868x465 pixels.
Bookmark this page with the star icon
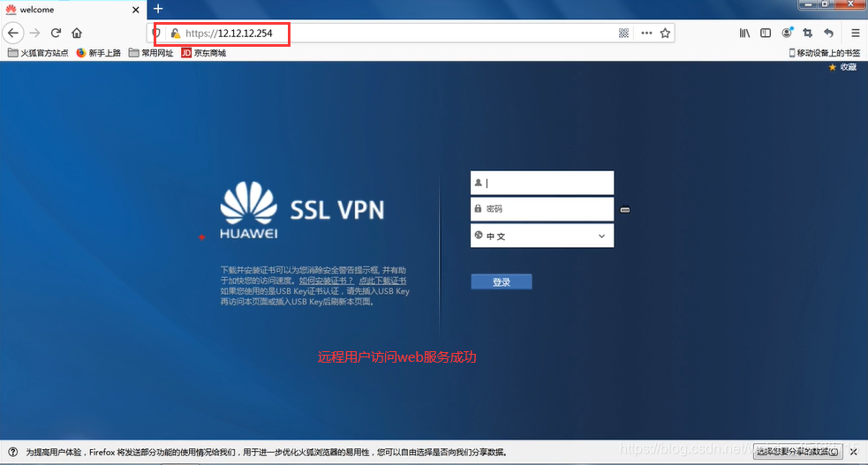[666, 34]
